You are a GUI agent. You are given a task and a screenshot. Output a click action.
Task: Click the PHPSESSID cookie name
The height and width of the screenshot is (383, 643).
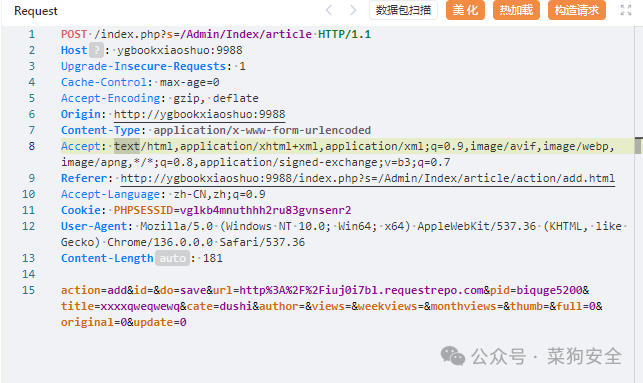pyautogui.click(x=143, y=210)
